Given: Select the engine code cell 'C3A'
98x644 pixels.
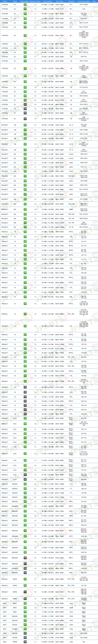Looking at the screenshot, I should click(x=84, y=9).
